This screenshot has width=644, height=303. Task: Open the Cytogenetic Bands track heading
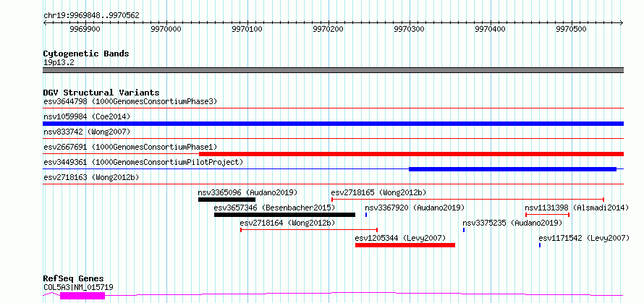tap(86, 54)
